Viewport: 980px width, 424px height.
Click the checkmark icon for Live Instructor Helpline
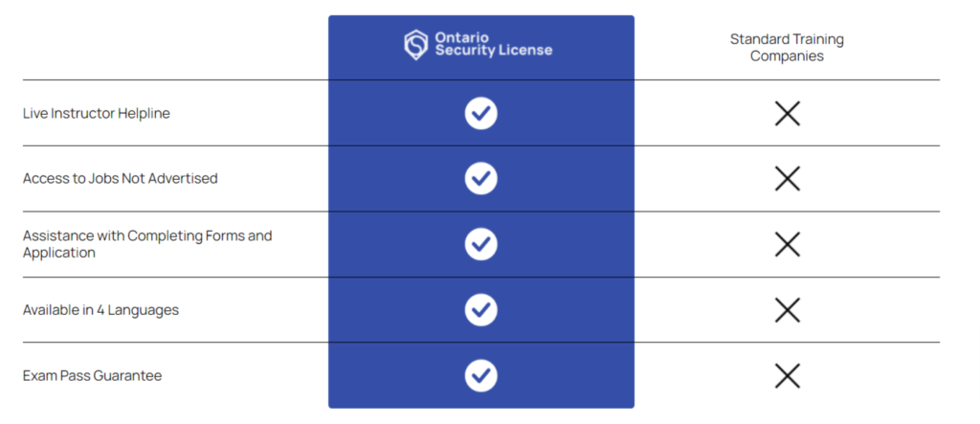point(480,113)
